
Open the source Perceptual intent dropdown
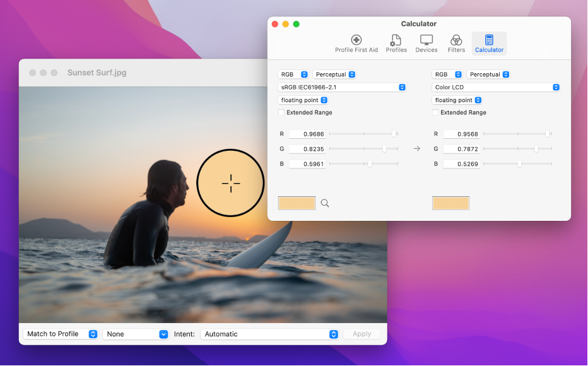(x=334, y=74)
